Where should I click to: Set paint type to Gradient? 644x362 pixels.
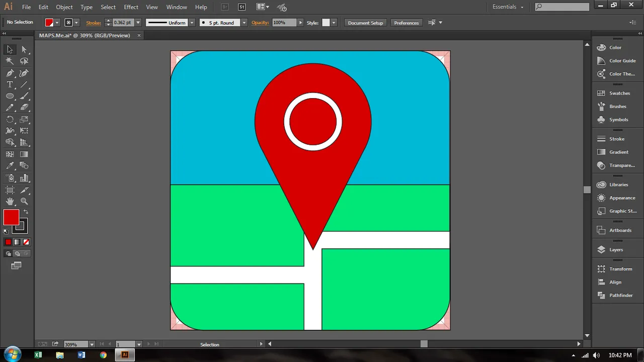[17, 242]
